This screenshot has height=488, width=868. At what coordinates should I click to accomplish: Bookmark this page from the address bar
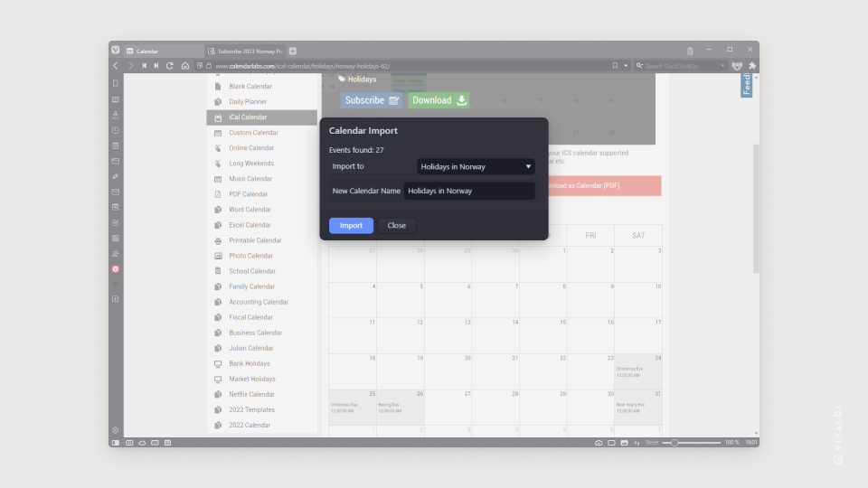pos(615,66)
